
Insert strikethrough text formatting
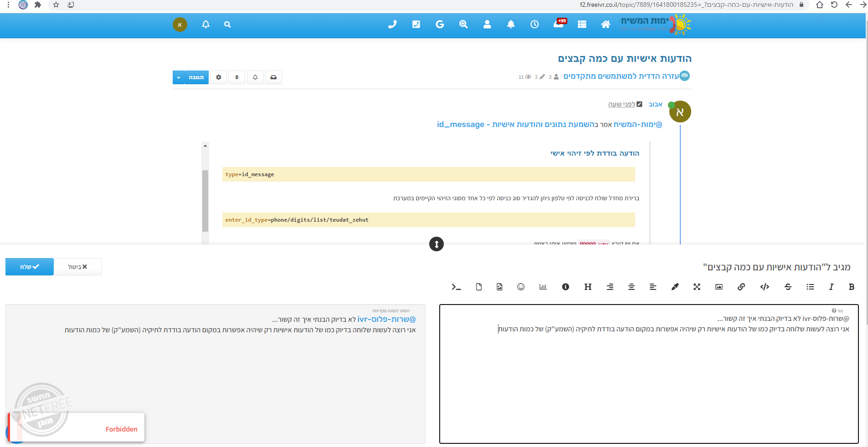coord(788,287)
